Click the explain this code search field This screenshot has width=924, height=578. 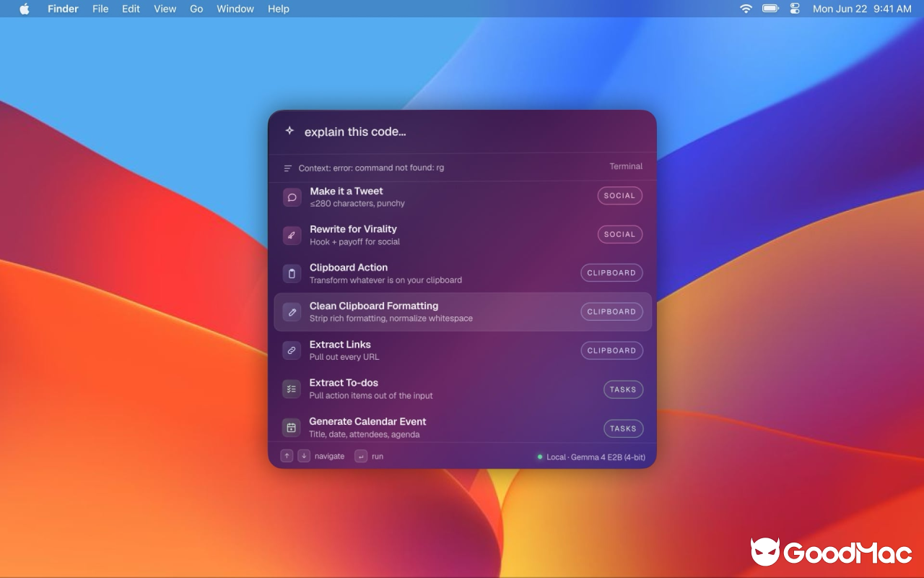coord(462,131)
